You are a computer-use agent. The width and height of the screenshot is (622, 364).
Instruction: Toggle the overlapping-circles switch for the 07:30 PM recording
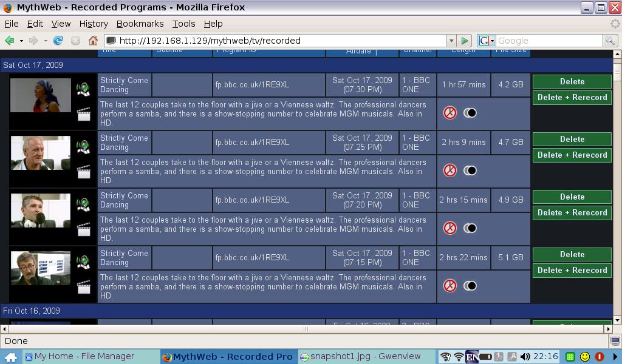(x=470, y=113)
